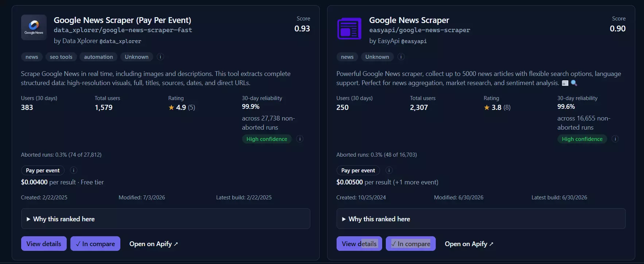Click the 0.93 score value
644x264 pixels.
click(302, 28)
